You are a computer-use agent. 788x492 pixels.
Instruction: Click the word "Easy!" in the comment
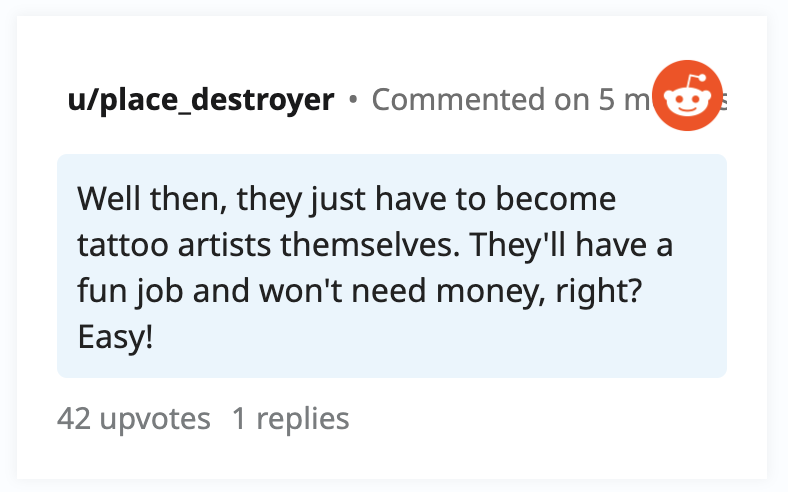click(115, 337)
